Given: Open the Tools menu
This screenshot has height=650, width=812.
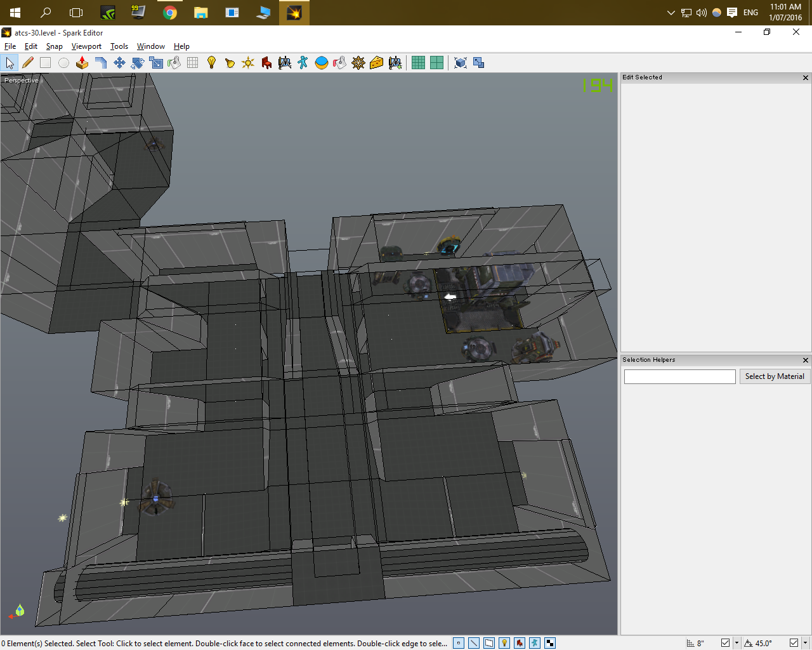Looking at the screenshot, I should pyautogui.click(x=119, y=46).
